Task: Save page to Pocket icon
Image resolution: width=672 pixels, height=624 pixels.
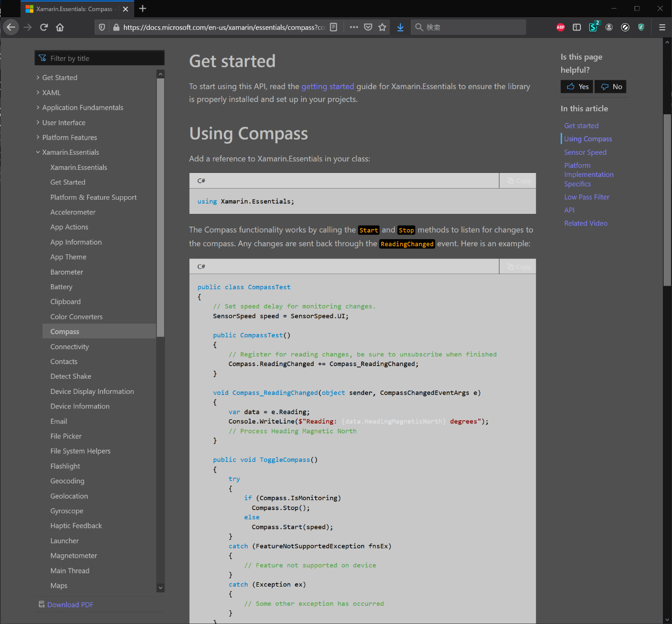Action: 368,27
